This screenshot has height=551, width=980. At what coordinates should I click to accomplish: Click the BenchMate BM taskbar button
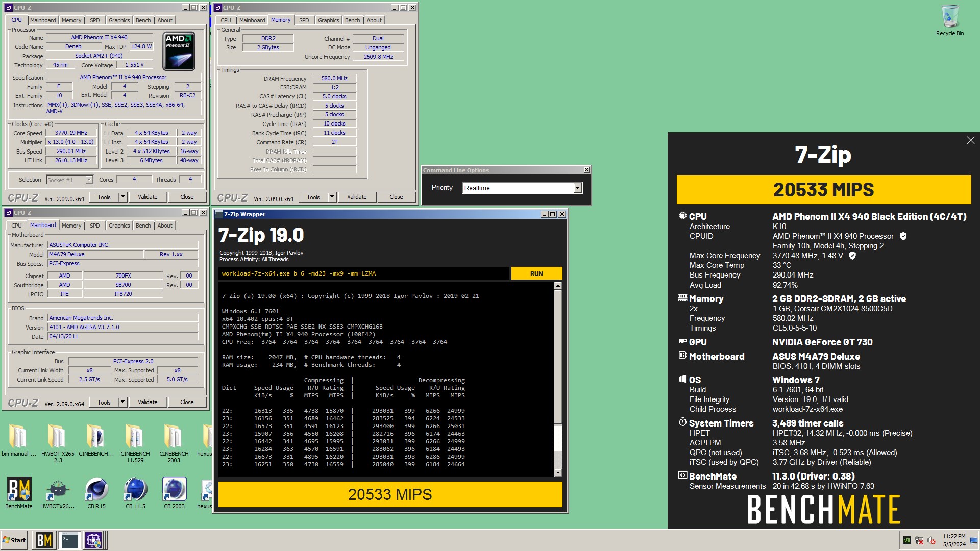[x=44, y=540]
